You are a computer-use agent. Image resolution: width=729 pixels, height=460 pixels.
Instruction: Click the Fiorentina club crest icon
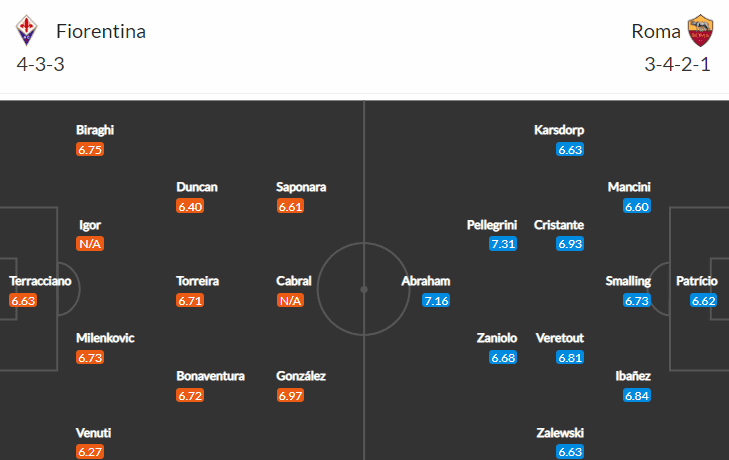tap(26, 31)
